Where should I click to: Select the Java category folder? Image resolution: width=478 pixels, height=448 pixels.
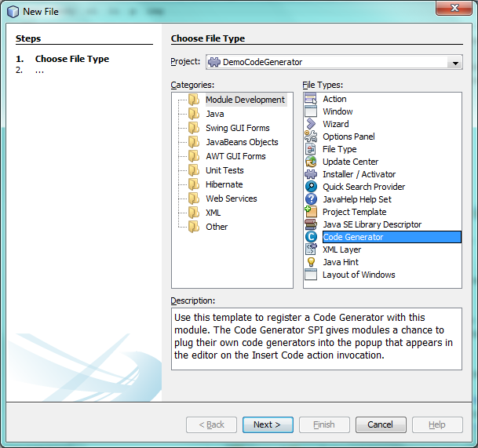(193, 114)
